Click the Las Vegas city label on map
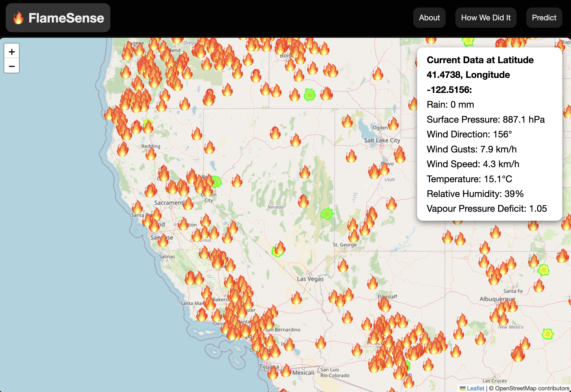Viewport: 571px width, 392px height. click(x=310, y=279)
